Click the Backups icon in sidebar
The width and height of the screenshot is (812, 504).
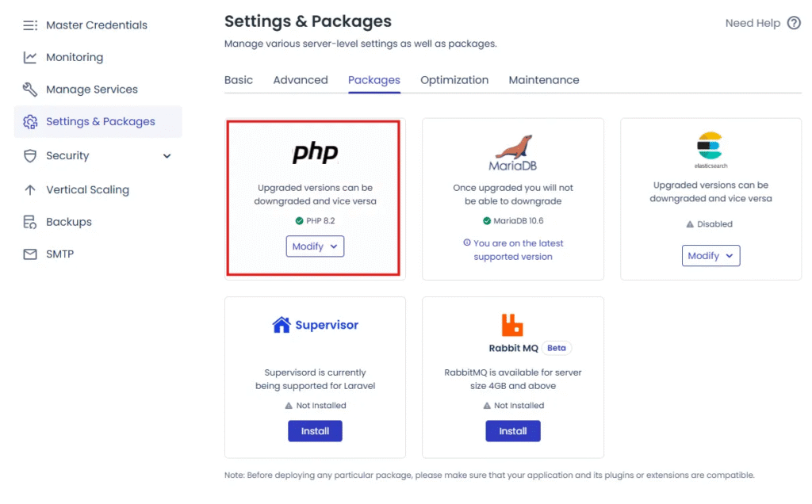point(30,222)
